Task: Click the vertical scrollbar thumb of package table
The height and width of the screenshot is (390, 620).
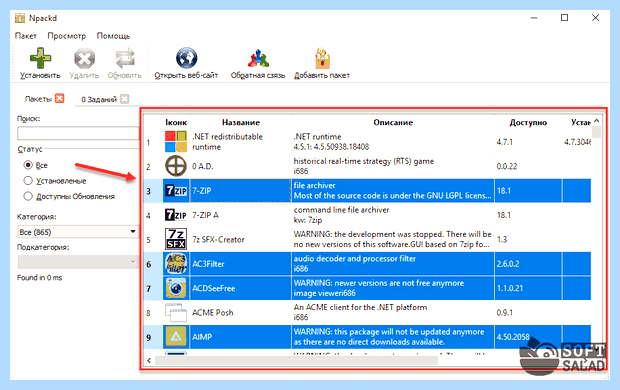Action: 597,132
